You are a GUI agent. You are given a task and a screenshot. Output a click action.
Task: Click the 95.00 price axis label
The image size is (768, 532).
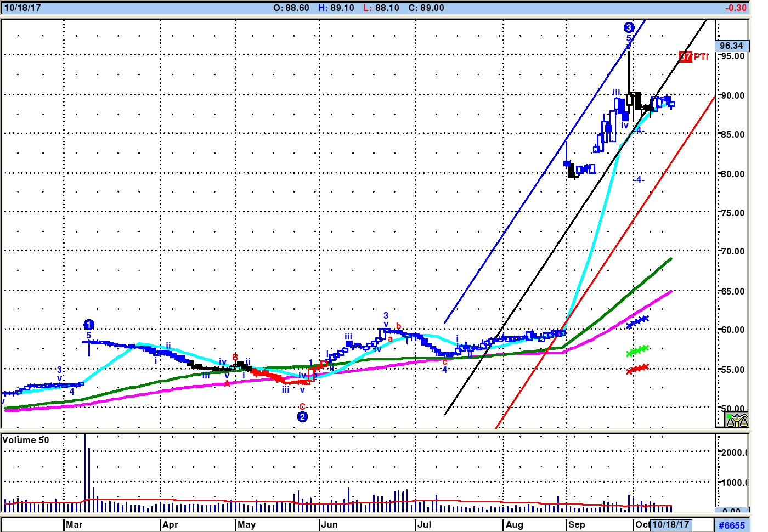pyautogui.click(x=732, y=56)
